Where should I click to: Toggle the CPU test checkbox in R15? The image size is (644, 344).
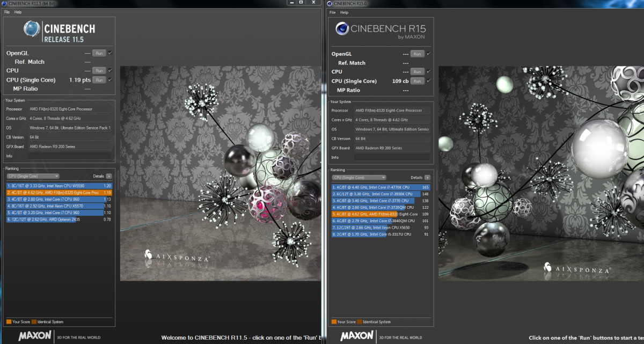click(x=429, y=71)
